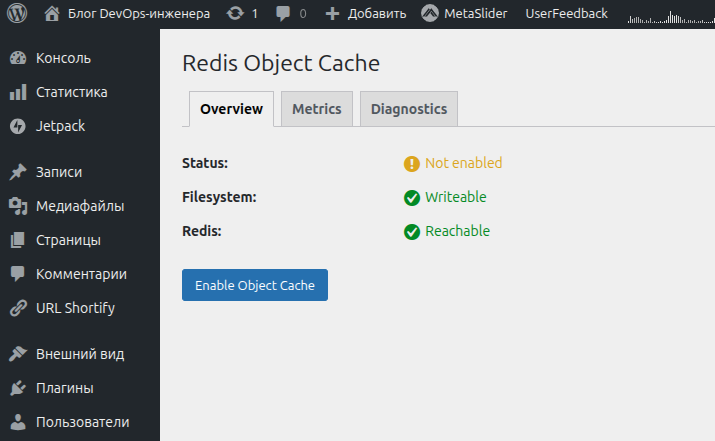Click the MetaSlider logo icon
This screenshot has width=715, height=441.
430,14
